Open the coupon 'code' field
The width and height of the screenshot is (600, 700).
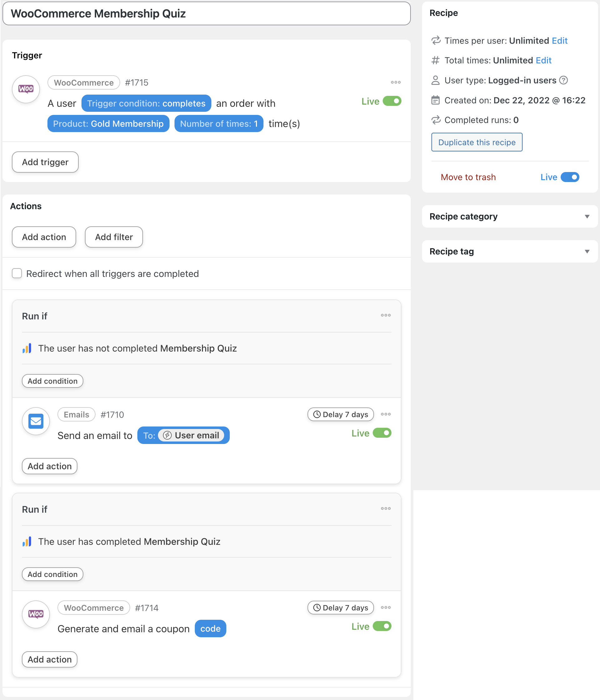click(x=210, y=629)
